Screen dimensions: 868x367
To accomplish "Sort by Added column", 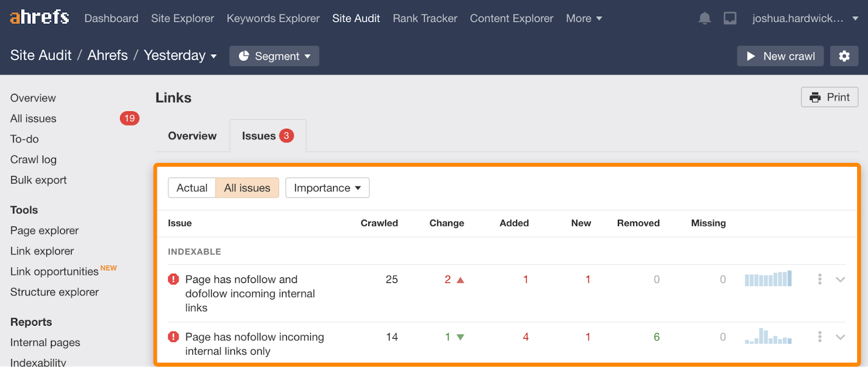I will pos(514,223).
